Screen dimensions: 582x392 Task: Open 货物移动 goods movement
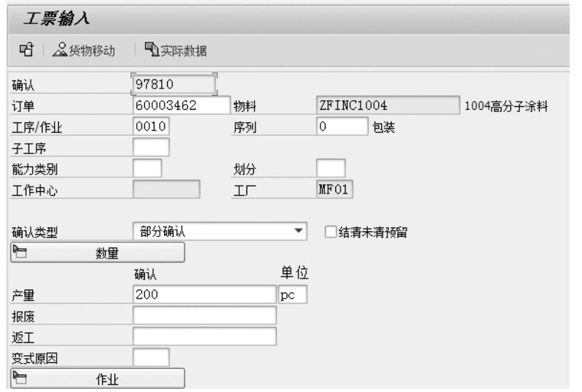coord(83,51)
